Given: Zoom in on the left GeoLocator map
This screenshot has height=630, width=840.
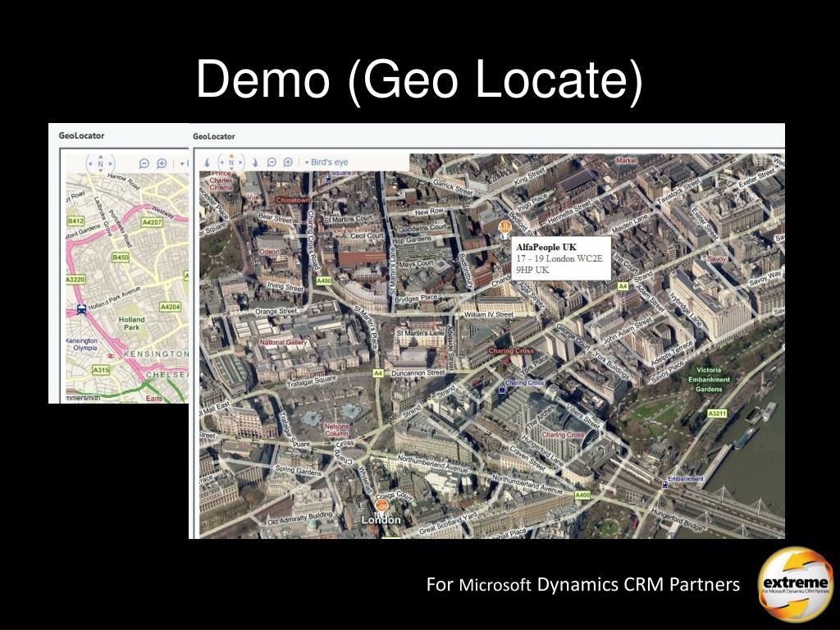Looking at the screenshot, I should coord(162,163).
